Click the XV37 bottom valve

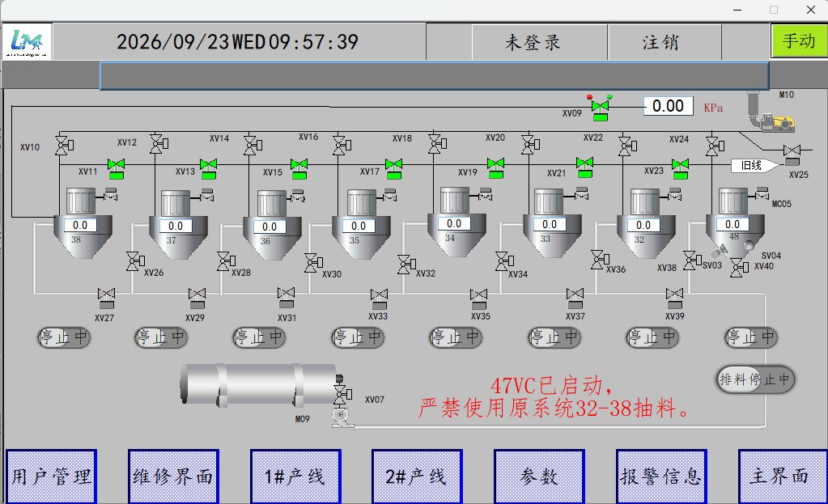[x=575, y=299]
